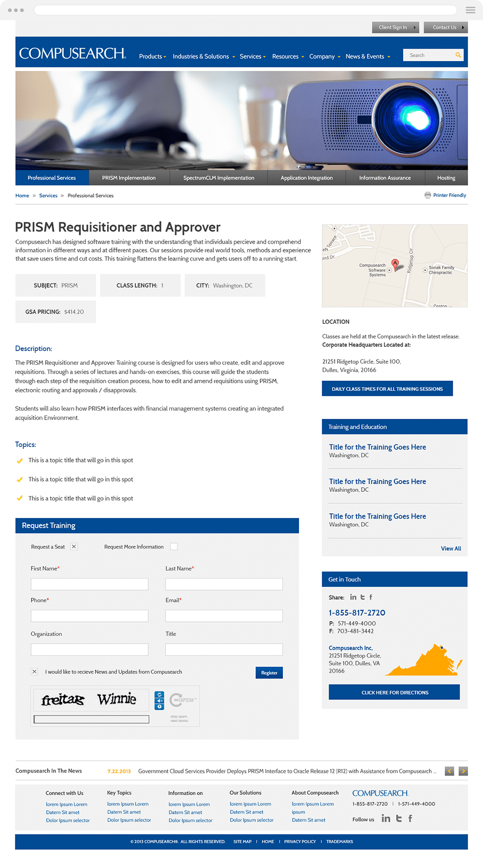Go to the Application Integration tab

(307, 178)
